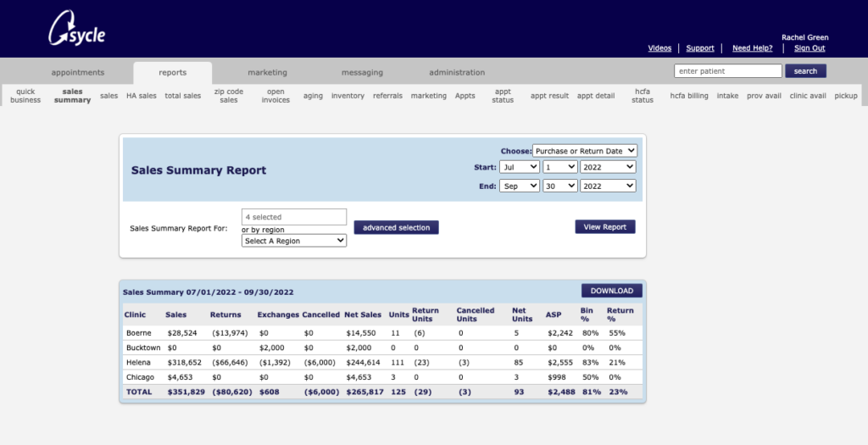This screenshot has width=868, height=445.
Task: Open the pickup report
Action: tap(845, 96)
